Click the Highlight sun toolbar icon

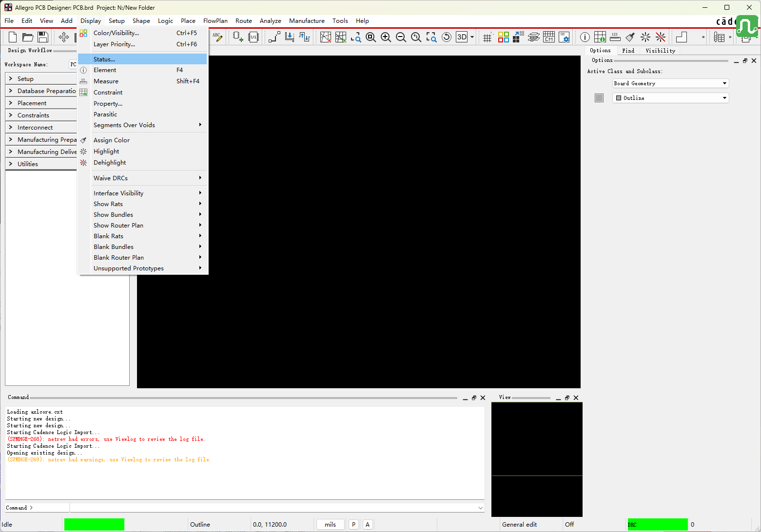(x=645, y=37)
